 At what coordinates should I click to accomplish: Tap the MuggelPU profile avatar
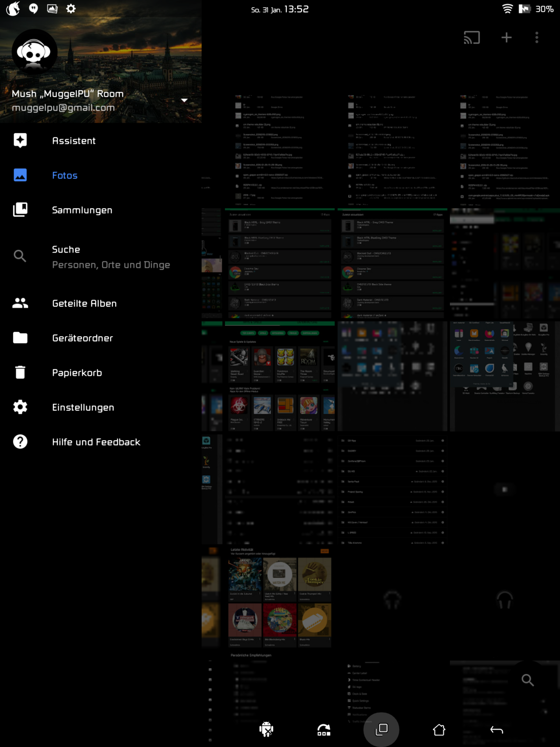coord(34,52)
